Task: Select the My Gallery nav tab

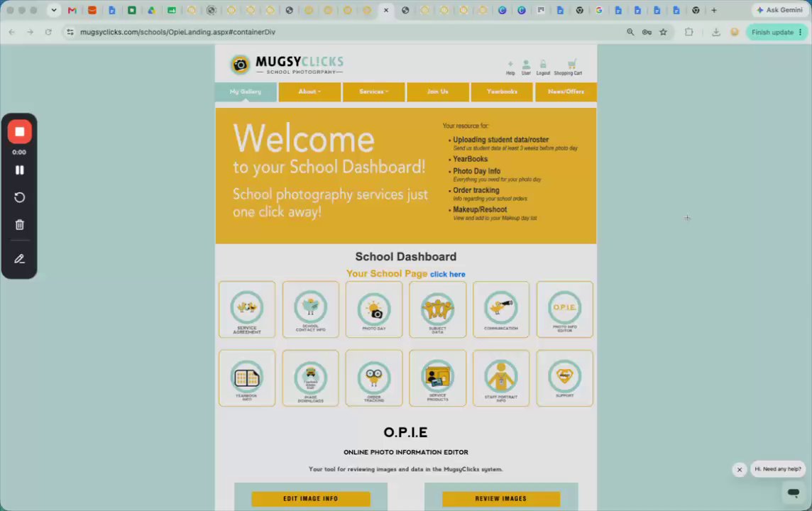Action: pos(246,92)
